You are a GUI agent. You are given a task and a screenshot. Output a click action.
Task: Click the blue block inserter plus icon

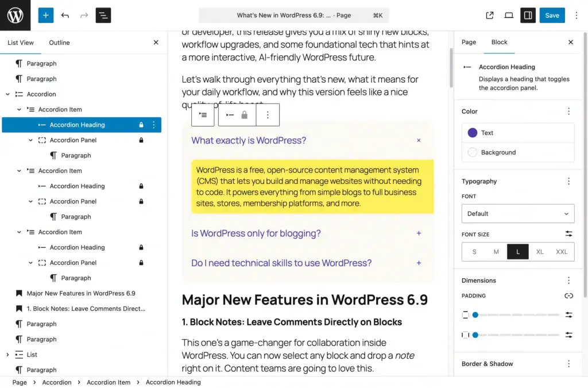[45, 15]
